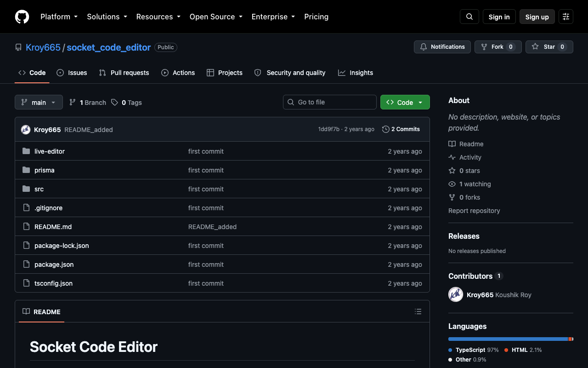The image size is (588, 368).
Task: Select the README tab in file viewer
Action: click(x=42, y=311)
